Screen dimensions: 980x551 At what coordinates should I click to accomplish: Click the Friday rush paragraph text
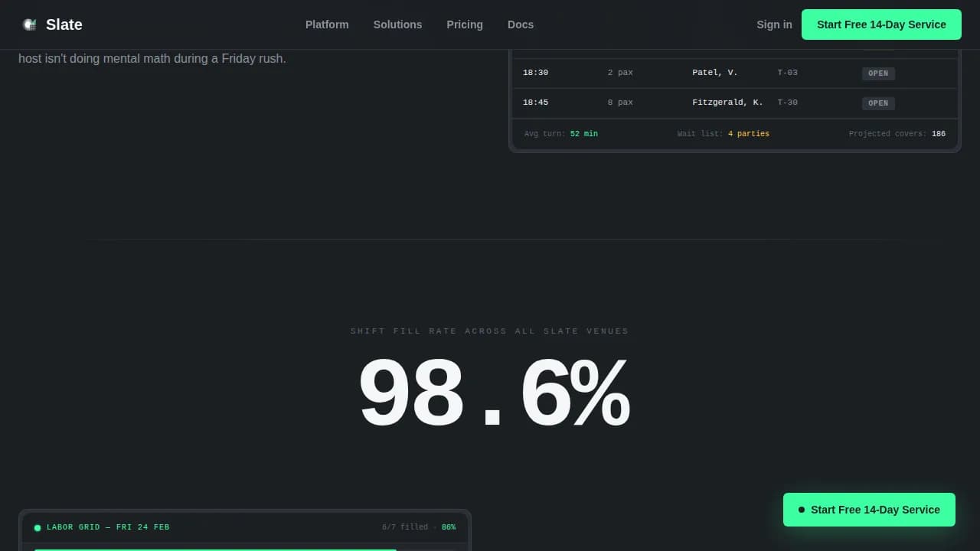152,58
